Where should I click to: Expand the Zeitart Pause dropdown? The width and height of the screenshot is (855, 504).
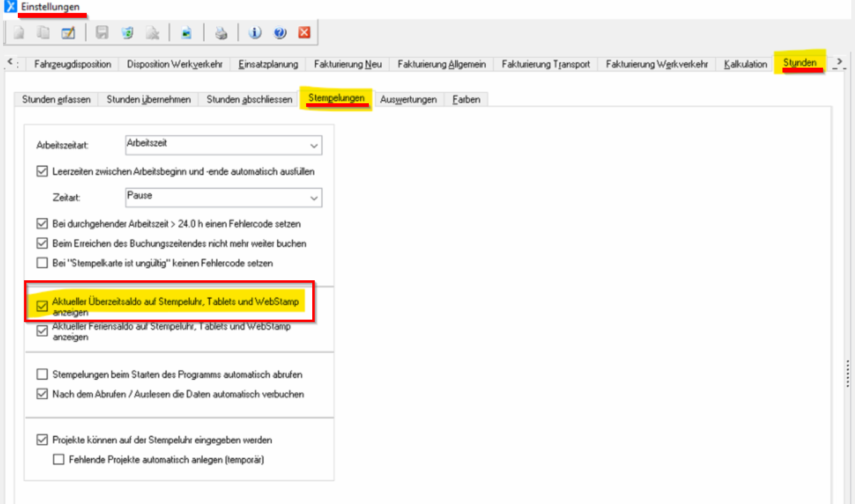314,198
